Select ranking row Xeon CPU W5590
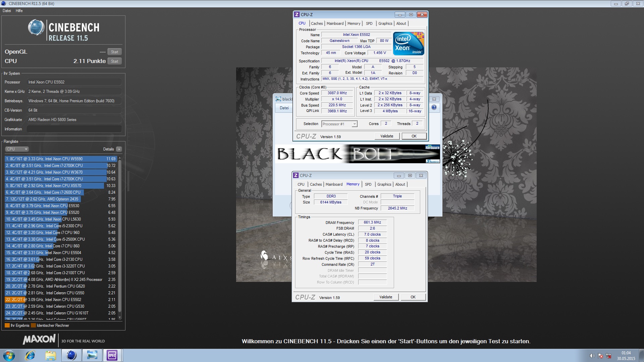The height and width of the screenshot is (362, 644). (61, 159)
